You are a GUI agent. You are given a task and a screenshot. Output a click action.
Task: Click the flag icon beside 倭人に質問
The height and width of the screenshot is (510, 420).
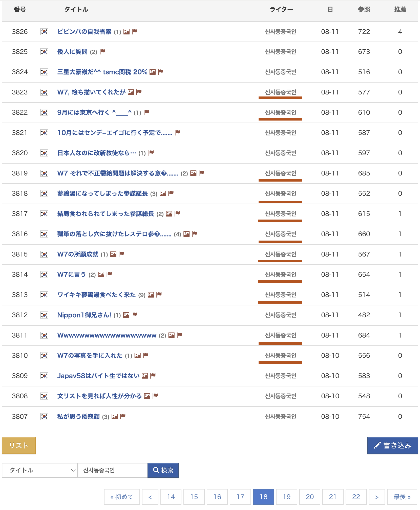[x=103, y=52]
